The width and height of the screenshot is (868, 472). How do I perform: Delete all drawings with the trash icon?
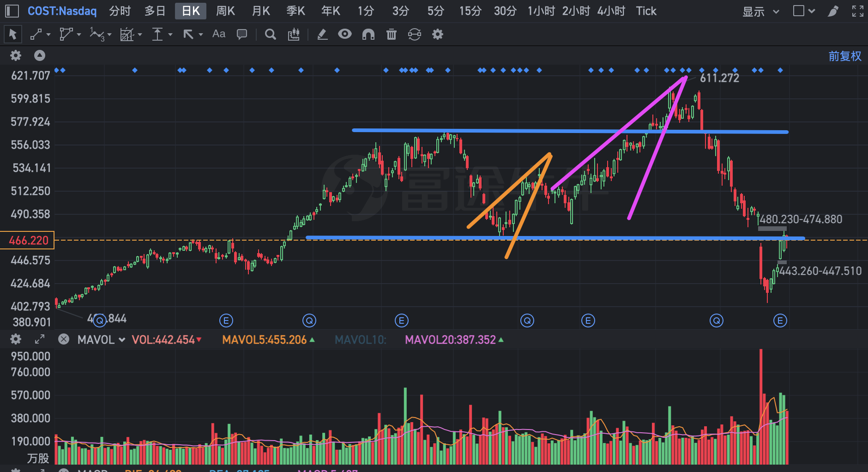pyautogui.click(x=391, y=34)
